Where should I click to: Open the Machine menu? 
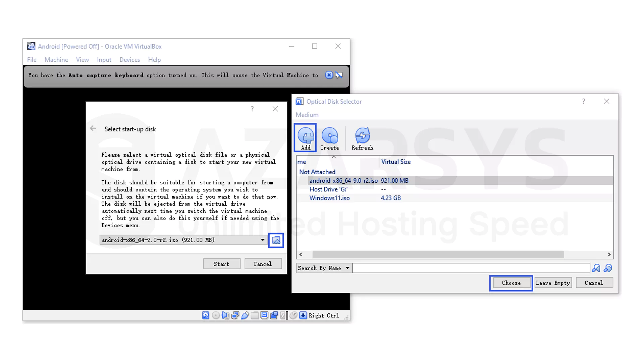click(56, 60)
